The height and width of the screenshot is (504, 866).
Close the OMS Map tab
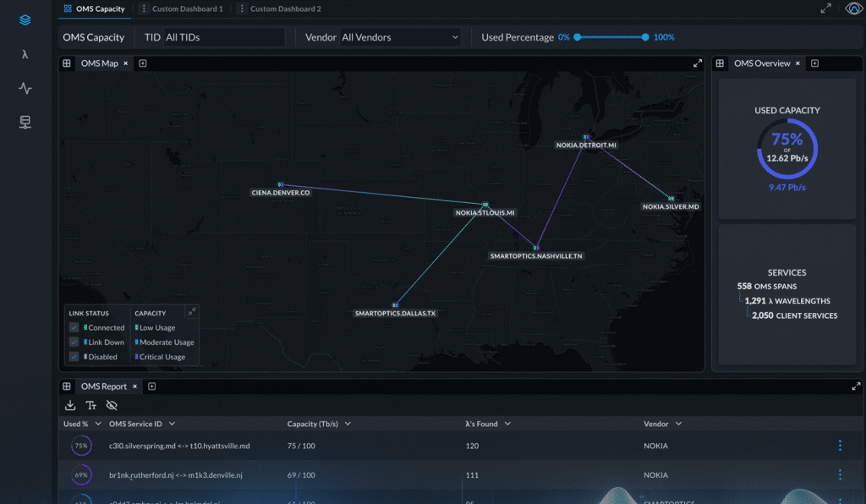126,63
